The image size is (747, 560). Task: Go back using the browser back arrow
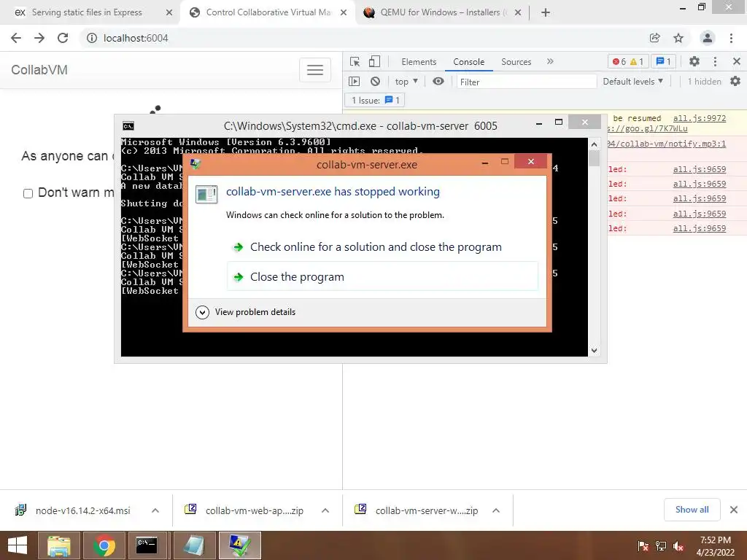point(16,38)
